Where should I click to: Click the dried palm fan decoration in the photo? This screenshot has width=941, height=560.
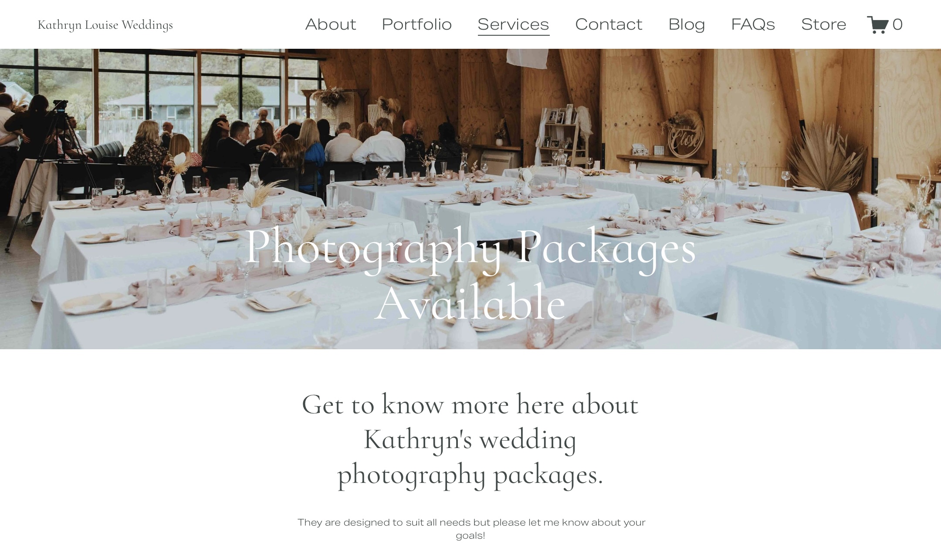click(826, 157)
